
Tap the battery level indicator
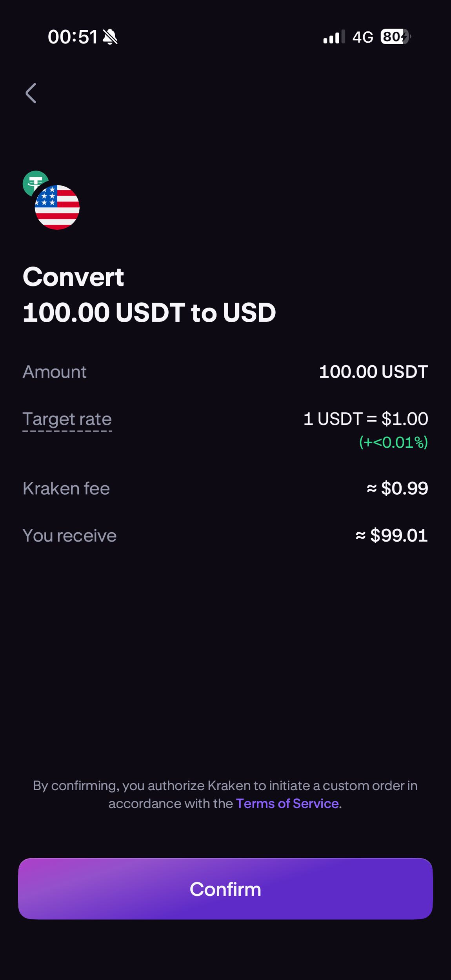[395, 37]
